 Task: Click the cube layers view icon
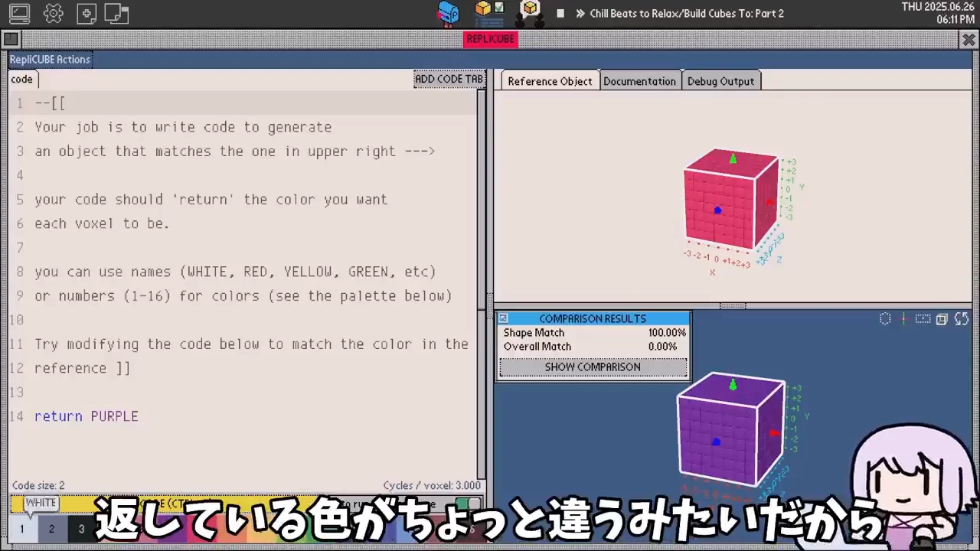pyautogui.click(x=942, y=319)
